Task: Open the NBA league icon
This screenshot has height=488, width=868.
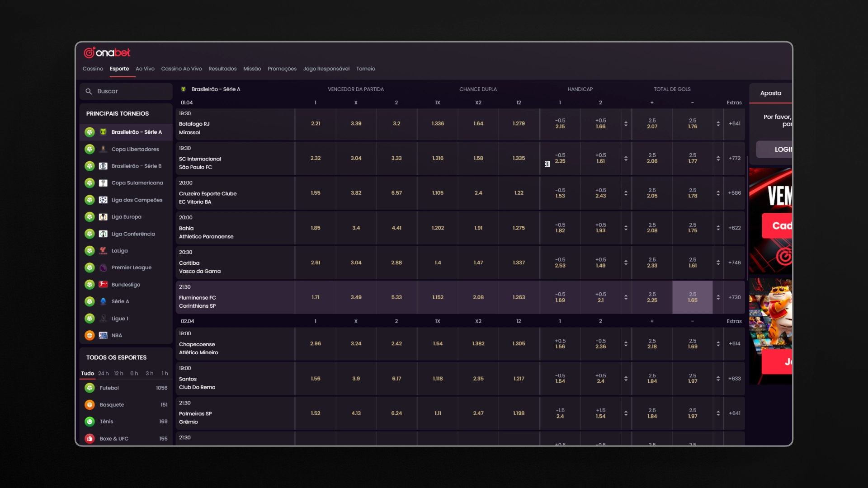Action: click(103, 335)
